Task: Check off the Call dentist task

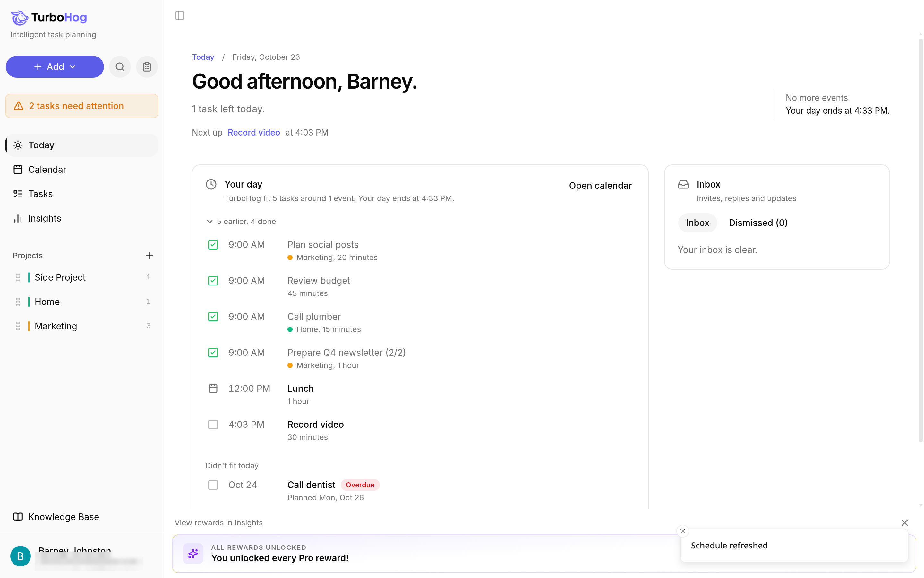Action: coord(213,485)
